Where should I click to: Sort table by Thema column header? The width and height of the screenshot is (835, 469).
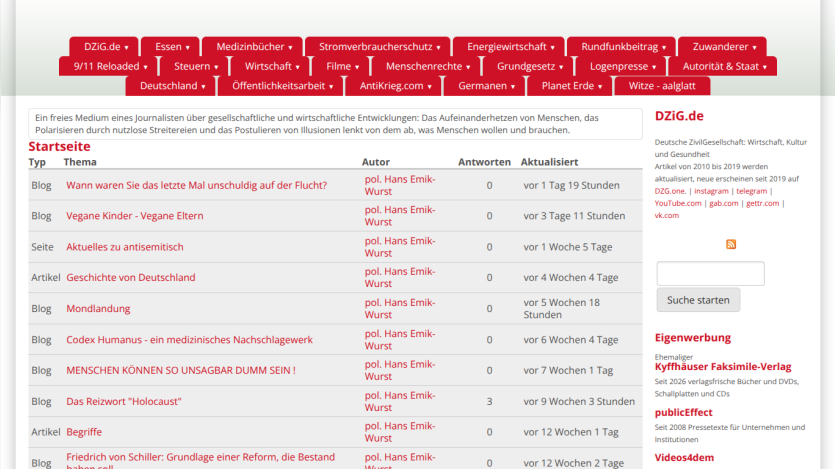coord(80,162)
